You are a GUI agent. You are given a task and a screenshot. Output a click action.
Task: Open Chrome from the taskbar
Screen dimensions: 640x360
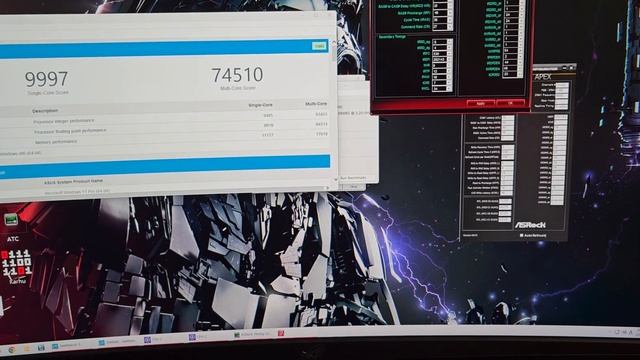pos(12,350)
